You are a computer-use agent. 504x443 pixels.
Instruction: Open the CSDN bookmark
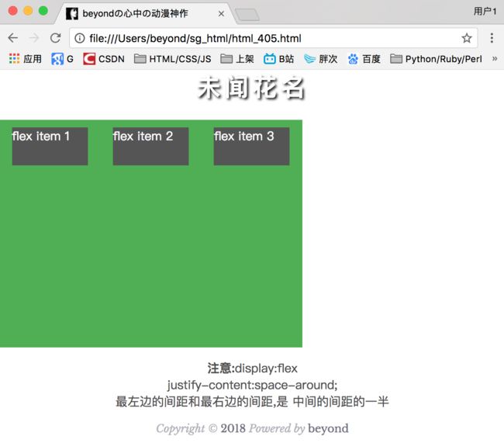(x=103, y=59)
